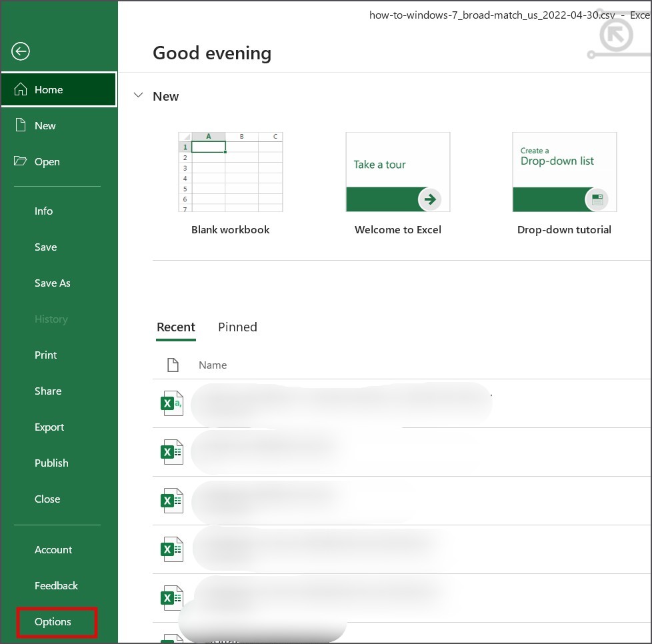Switch to the Pinned tab
The width and height of the screenshot is (652, 644).
[x=237, y=327]
